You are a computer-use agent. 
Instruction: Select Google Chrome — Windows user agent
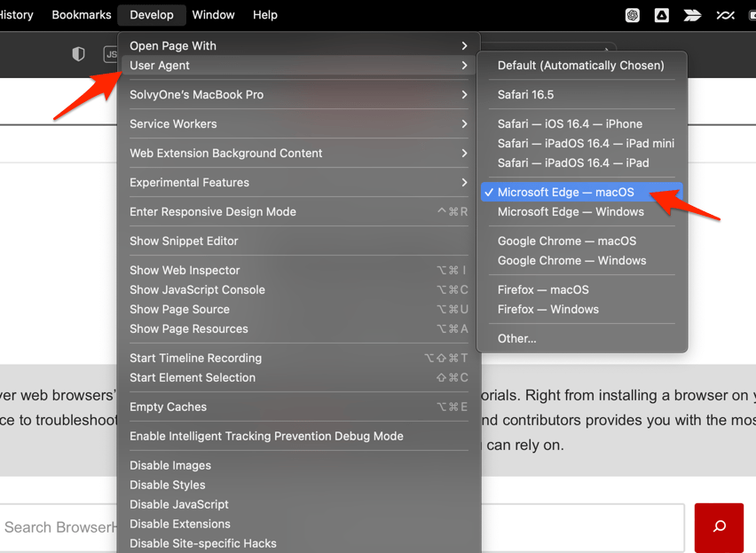click(x=582, y=260)
